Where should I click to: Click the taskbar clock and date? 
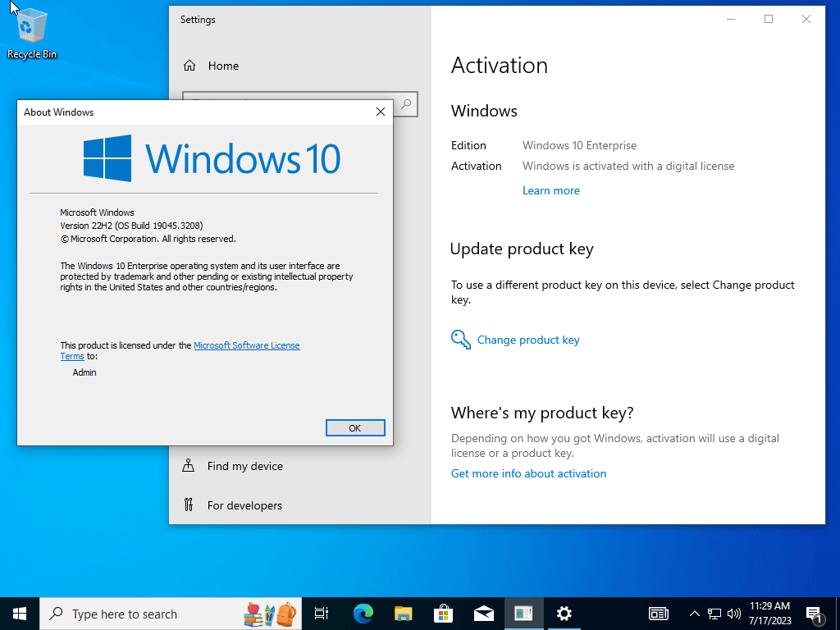pyautogui.click(x=769, y=614)
